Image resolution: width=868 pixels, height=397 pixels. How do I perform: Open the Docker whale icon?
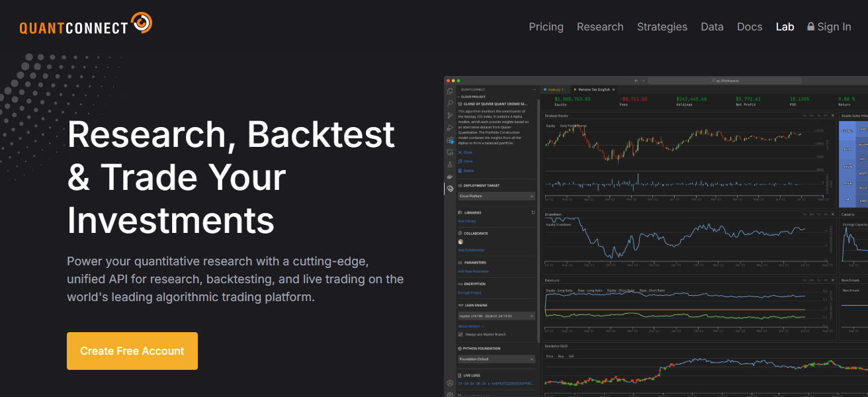coord(450,177)
